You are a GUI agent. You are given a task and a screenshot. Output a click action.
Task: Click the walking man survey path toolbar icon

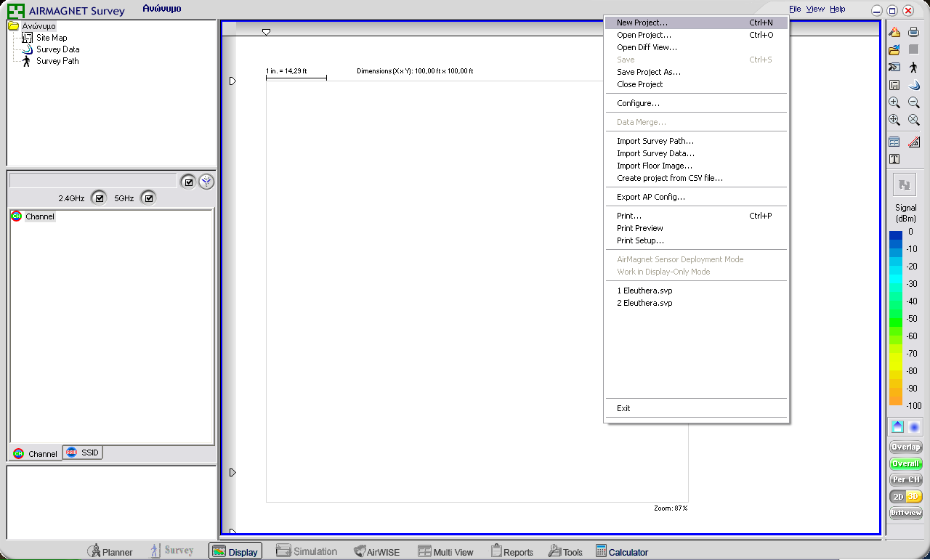[x=914, y=67]
